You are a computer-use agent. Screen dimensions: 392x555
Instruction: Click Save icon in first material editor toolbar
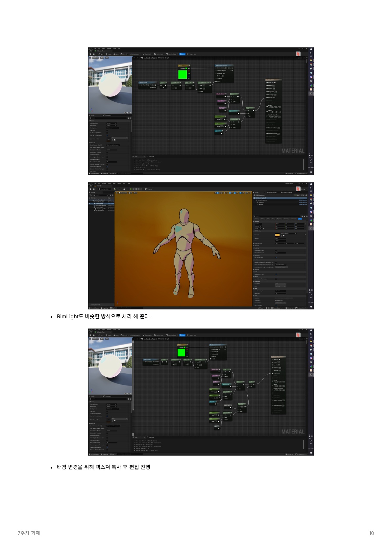pyautogui.click(x=90, y=54)
